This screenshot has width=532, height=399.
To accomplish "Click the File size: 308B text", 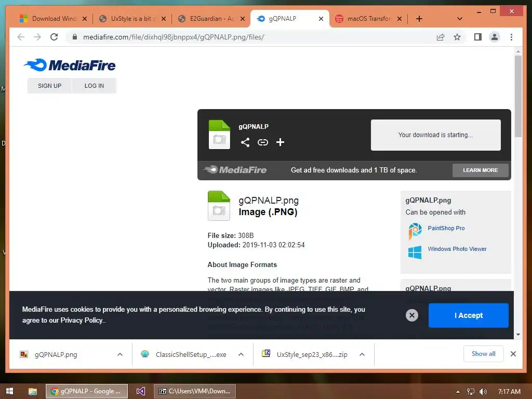I will (230, 235).
